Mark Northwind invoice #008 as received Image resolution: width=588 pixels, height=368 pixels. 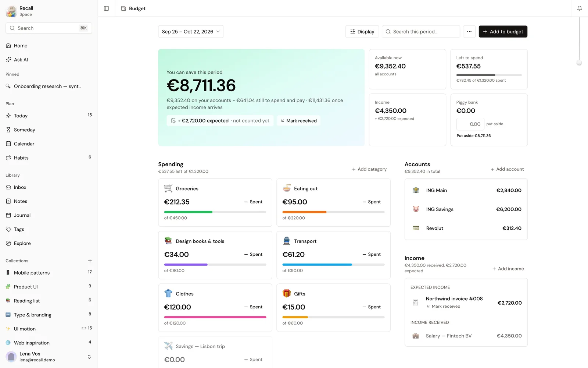click(444, 306)
